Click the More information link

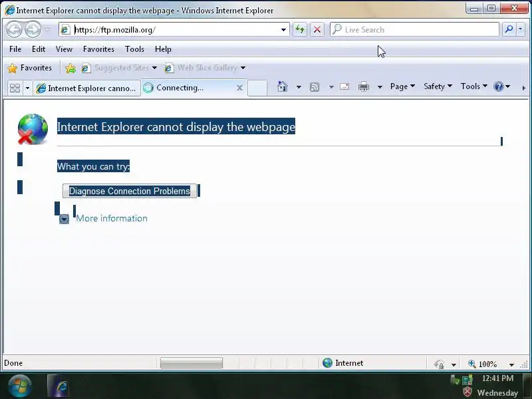pos(112,218)
